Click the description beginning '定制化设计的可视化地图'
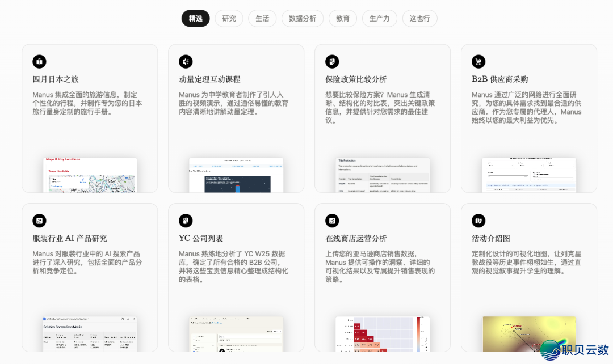Viewport: 613px width, 364px height. pyautogui.click(x=526, y=262)
